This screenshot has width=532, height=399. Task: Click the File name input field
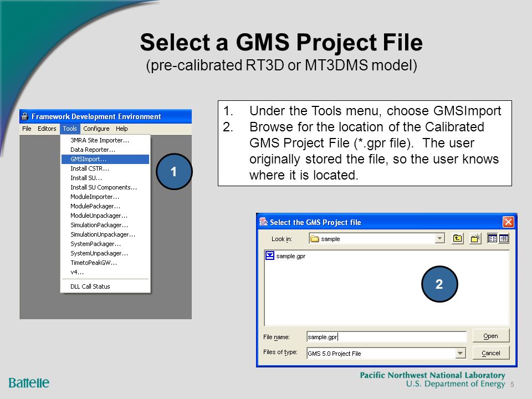tap(386, 336)
